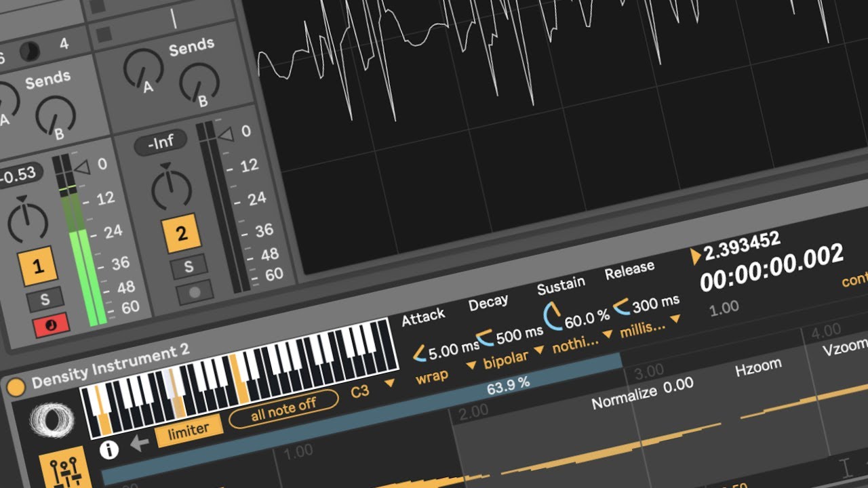This screenshot has width=868, height=488.
Task: Click the Sustain knob at 60.0 %
Action: [553, 317]
